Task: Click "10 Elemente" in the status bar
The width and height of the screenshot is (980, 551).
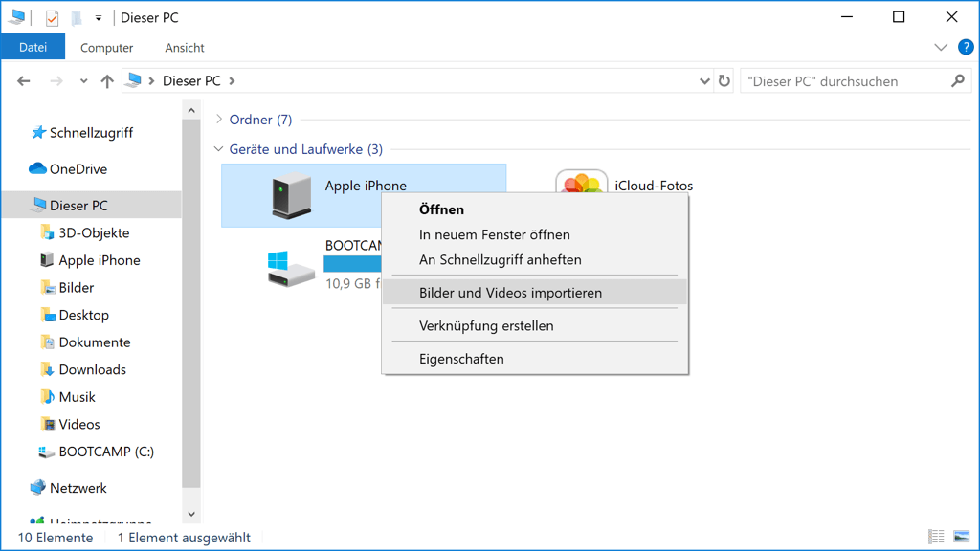Action: (x=55, y=538)
